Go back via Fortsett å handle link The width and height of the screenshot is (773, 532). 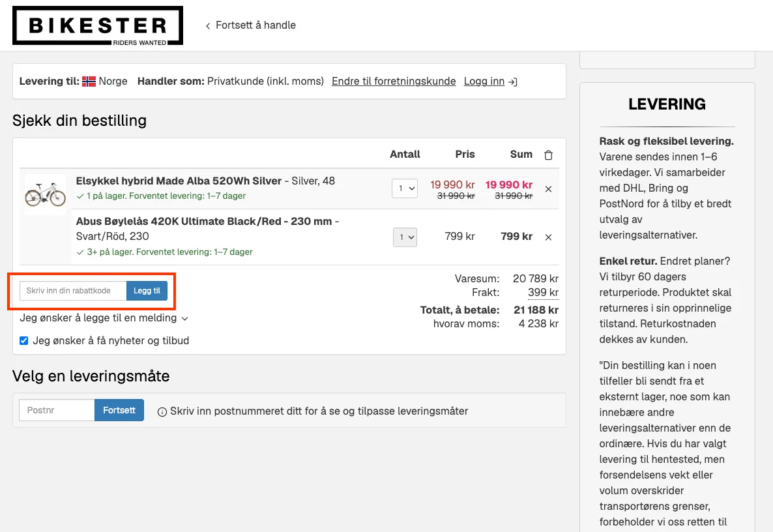(250, 25)
